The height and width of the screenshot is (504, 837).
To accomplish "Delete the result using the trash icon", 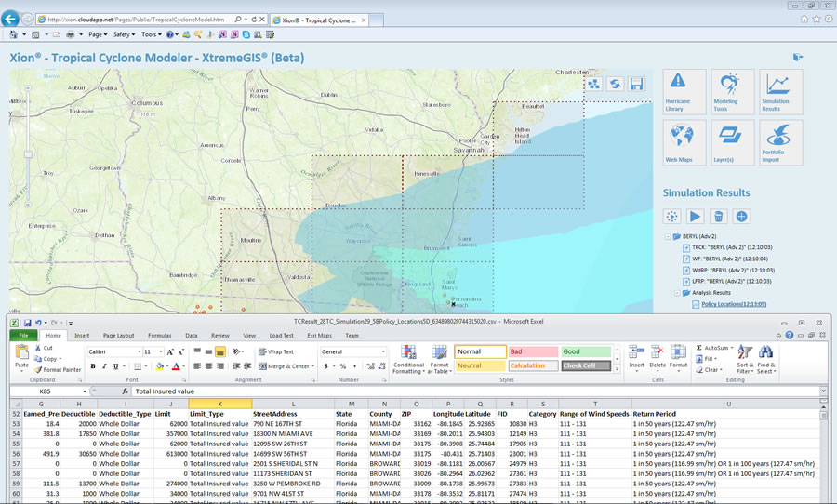I will click(x=719, y=217).
